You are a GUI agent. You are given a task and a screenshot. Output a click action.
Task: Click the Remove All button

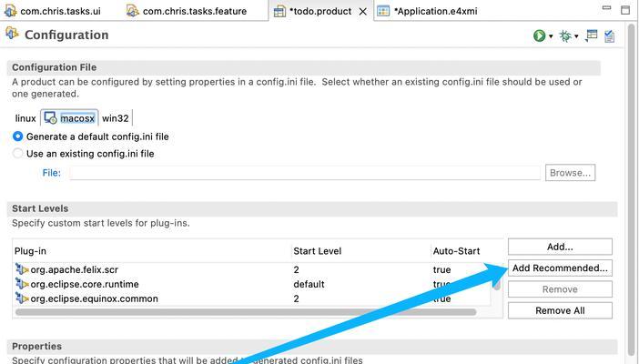[560, 310]
